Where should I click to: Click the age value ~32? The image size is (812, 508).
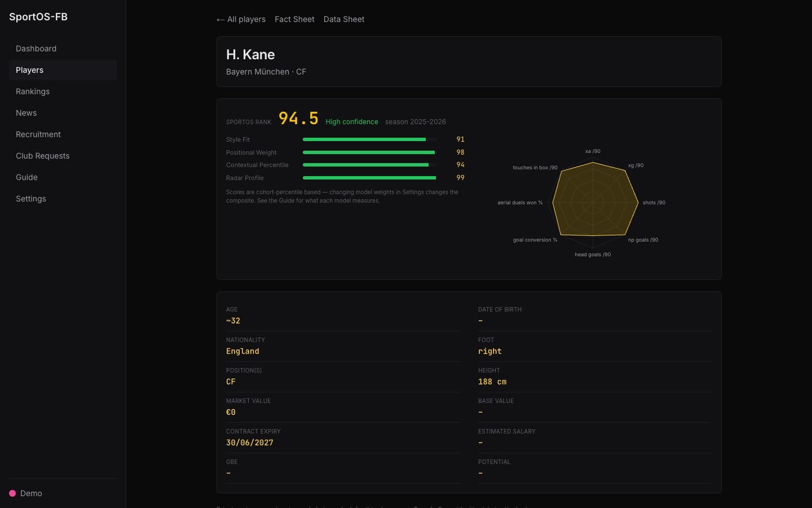click(233, 321)
